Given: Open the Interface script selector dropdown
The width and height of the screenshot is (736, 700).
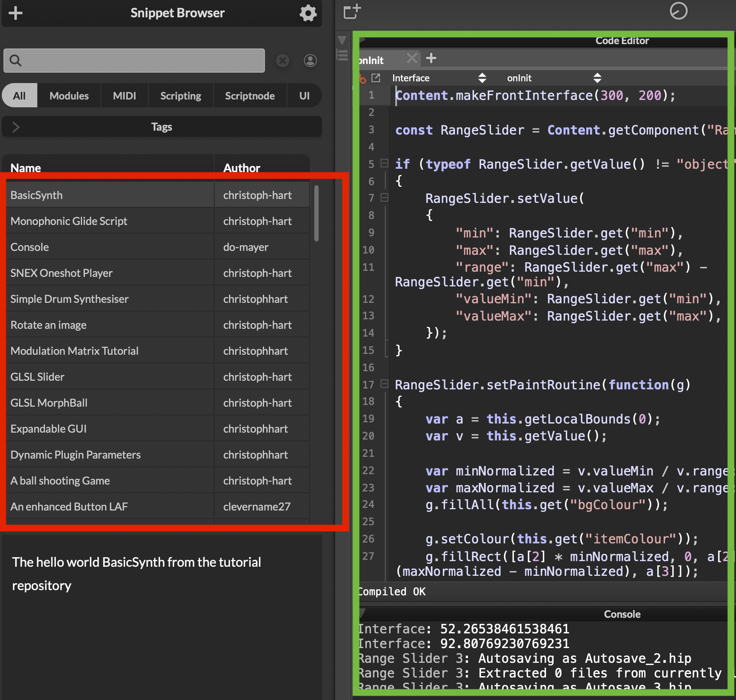Looking at the screenshot, I should 439,78.
